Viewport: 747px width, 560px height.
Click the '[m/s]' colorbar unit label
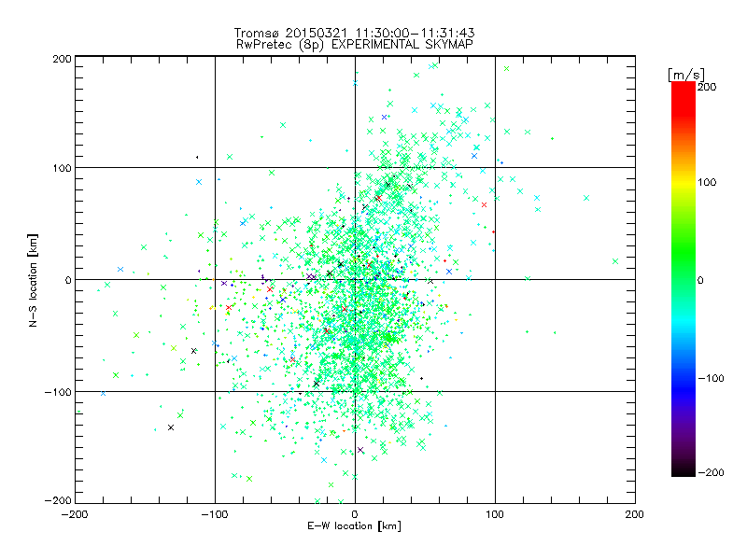(686, 75)
